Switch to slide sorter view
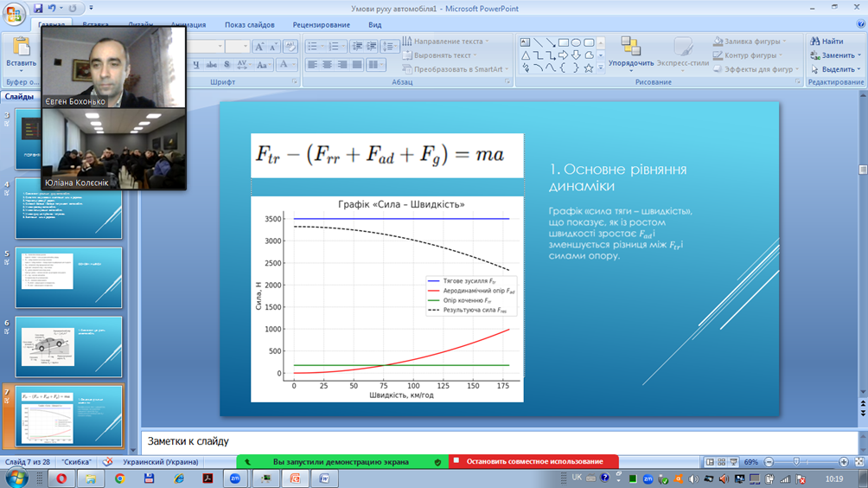 (721, 462)
